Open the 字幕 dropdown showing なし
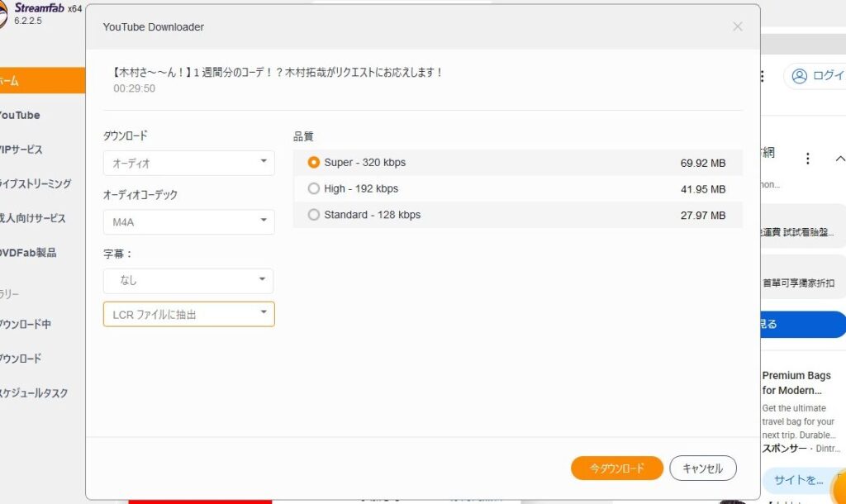846x504 pixels. coord(188,280)
